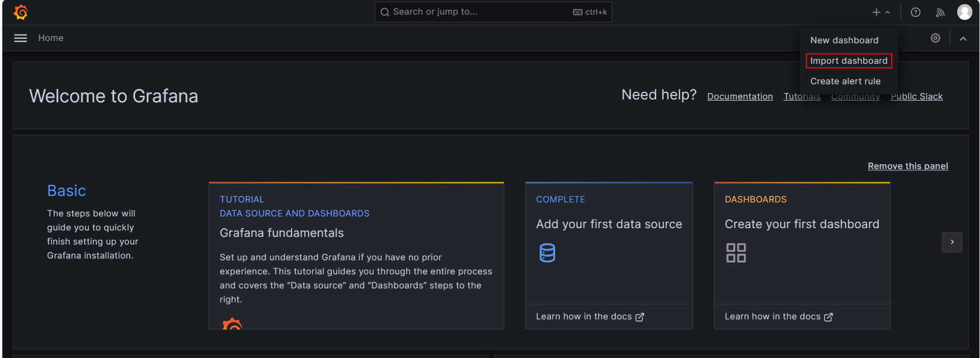Viewport: 980px width, 358px height.
Task: Open the user profile avatar
Action: tap(965, 12)
